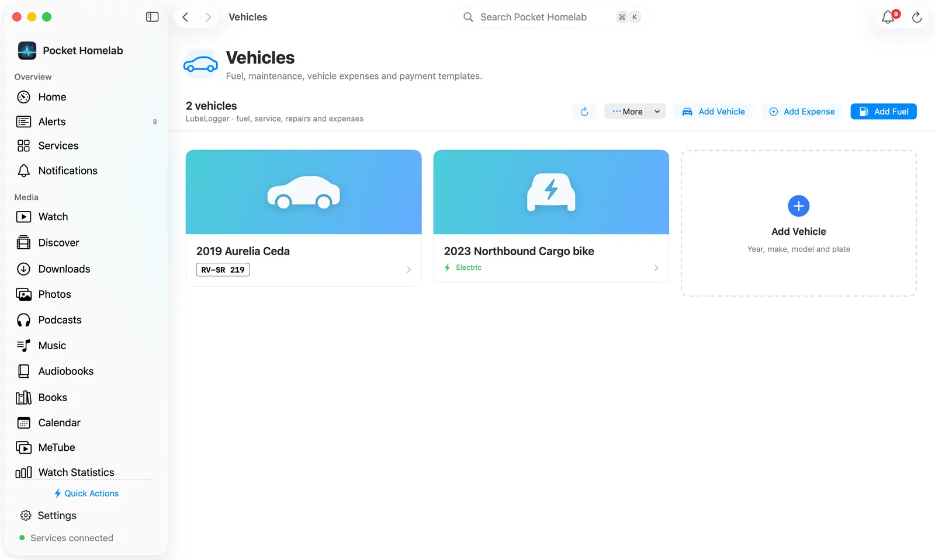Image resolution: width=935 pixels, height=560 pixels.
Task: Click the Books icon in sidebar
Action: (x=23, y=398)
